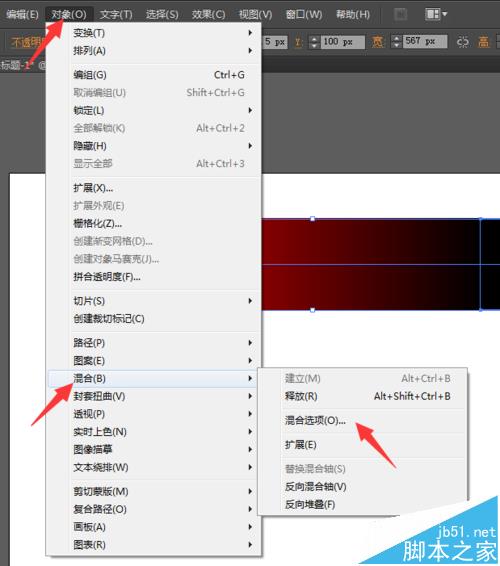Open the 文字(T) menu

click(116, 14)
